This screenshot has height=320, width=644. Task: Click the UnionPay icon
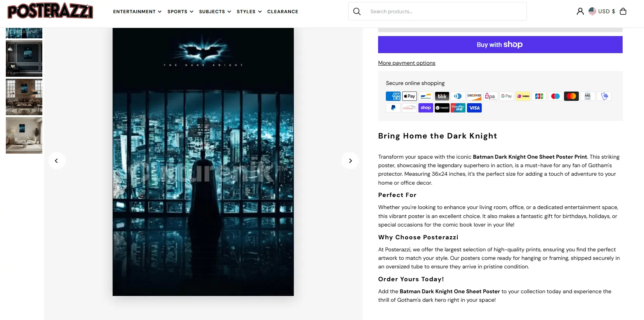458,108
